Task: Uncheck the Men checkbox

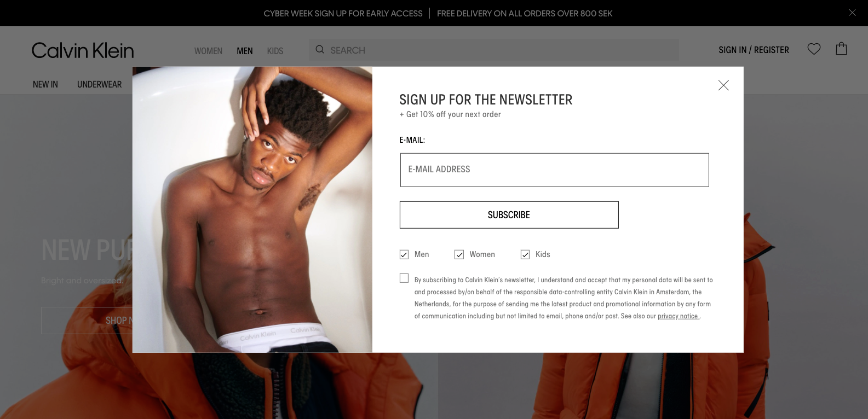Action: [404, 254]
